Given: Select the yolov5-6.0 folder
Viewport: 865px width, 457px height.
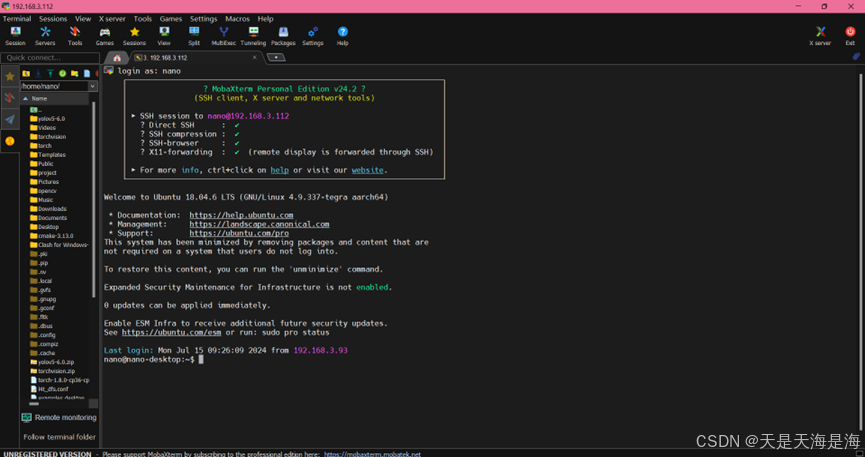Looking at the screenshot, I should coord(47,119).
